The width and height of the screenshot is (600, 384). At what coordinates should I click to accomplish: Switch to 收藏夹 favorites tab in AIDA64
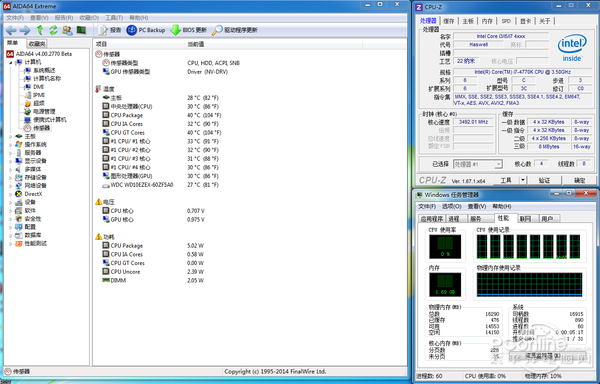click(37, 44)
